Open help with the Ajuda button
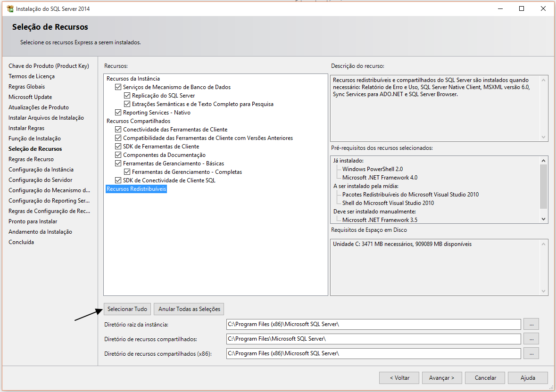Screen dimensions: 556x392 pyautogui.click(x=528, y=378)
